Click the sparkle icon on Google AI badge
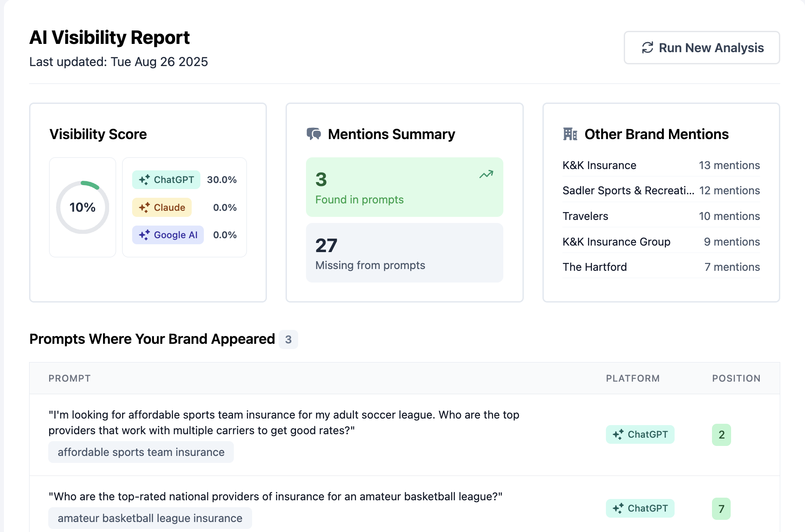 (x=144, y=235)
